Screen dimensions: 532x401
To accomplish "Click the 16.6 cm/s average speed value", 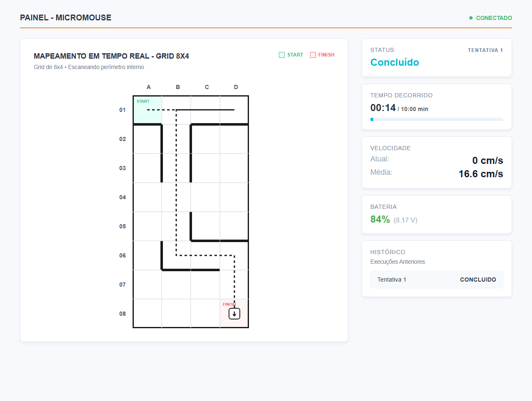I will (x=481, y=174).
